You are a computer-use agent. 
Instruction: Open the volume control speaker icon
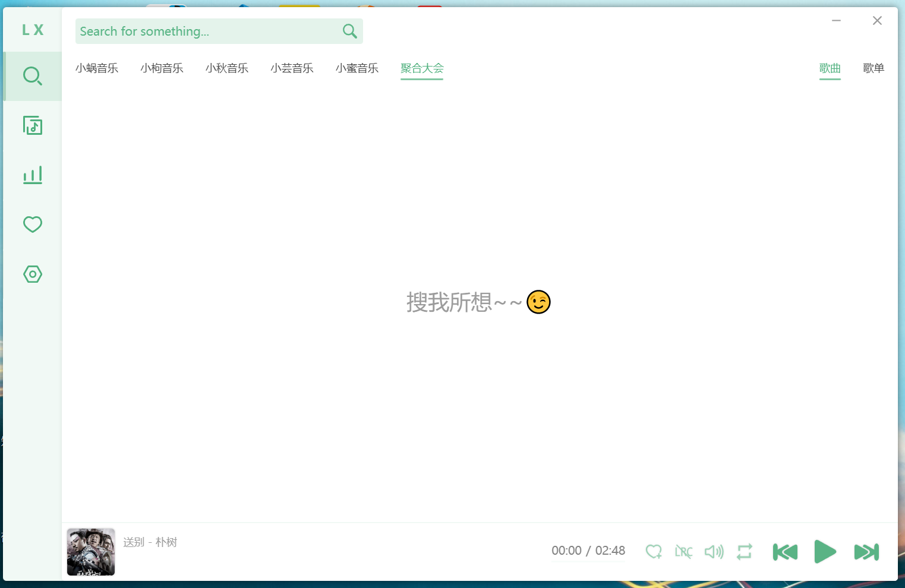[714, 552]
